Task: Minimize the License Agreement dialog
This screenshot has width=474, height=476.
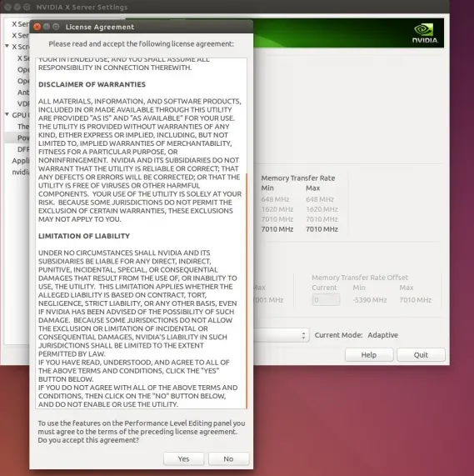Action: [x=47, y=27]
